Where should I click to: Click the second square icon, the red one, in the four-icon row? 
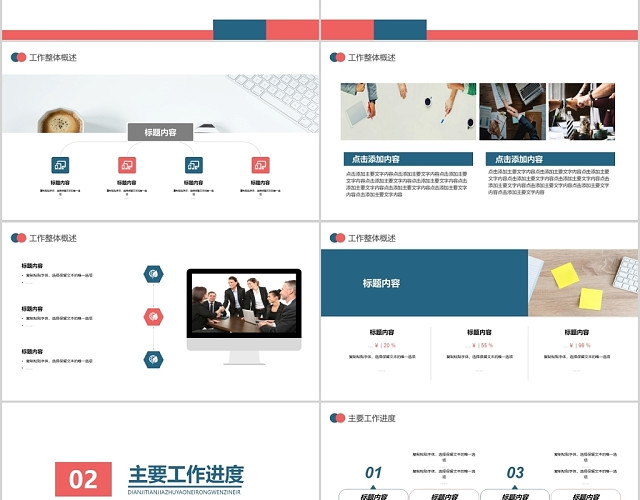click(x=127, y=165)
